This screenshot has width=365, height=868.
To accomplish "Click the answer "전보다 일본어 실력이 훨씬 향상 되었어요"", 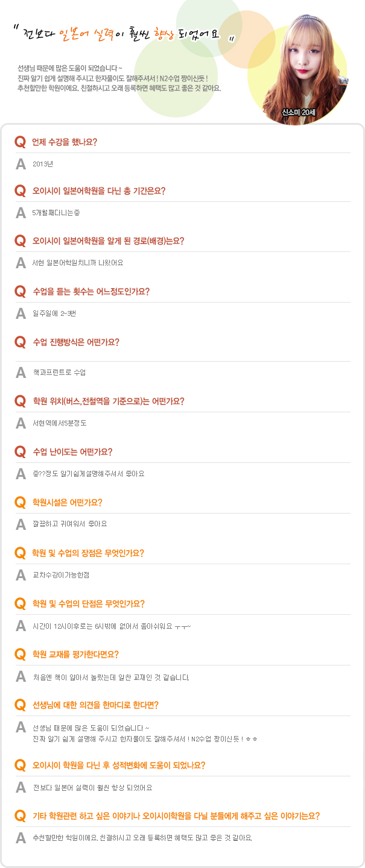I will [92, 787].
